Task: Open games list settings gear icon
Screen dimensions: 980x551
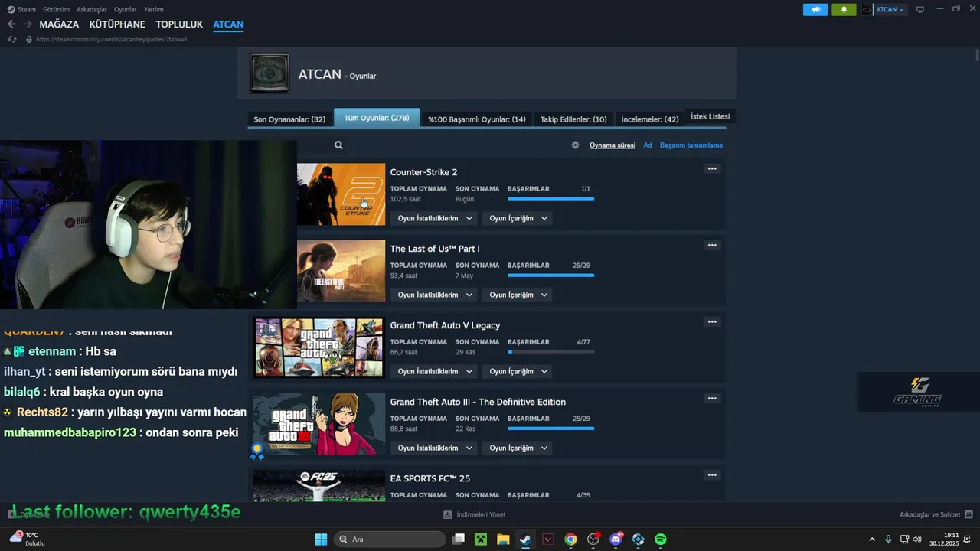Action: pyautogui.click(x=575, y=145)
